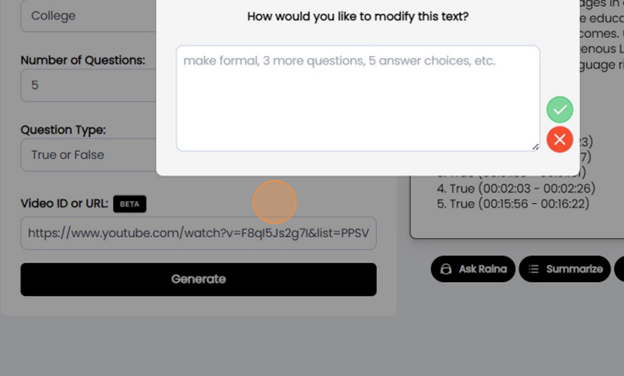Click the icon inside Ask Raina button
The height and width of the screenshot is (376, 624).
446,269
